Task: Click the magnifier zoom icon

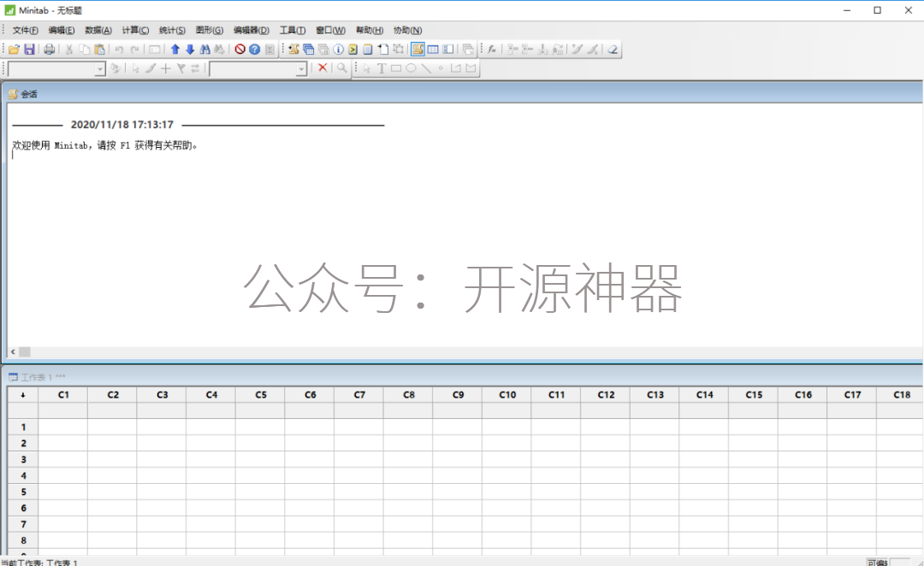Action: pos(341,68)
